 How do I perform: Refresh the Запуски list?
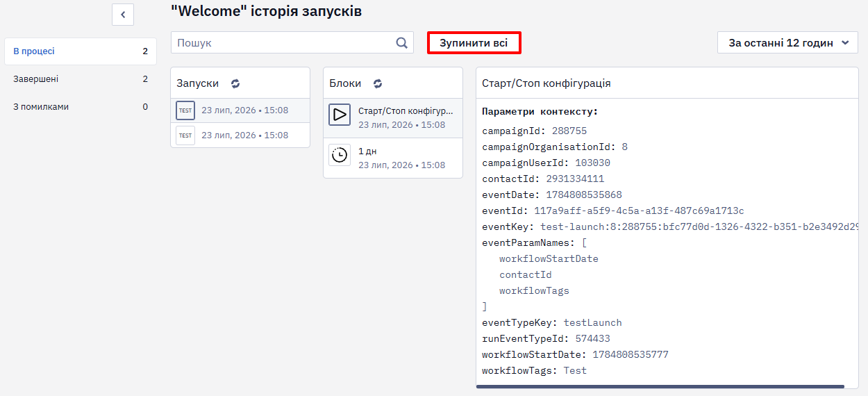(235, 83)
